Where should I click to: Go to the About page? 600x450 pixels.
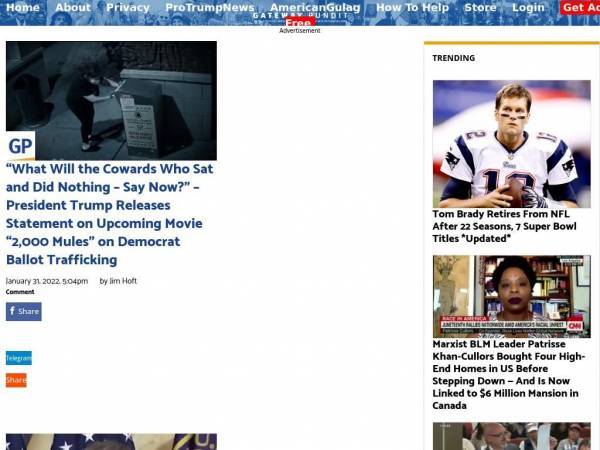pos(73,8)
